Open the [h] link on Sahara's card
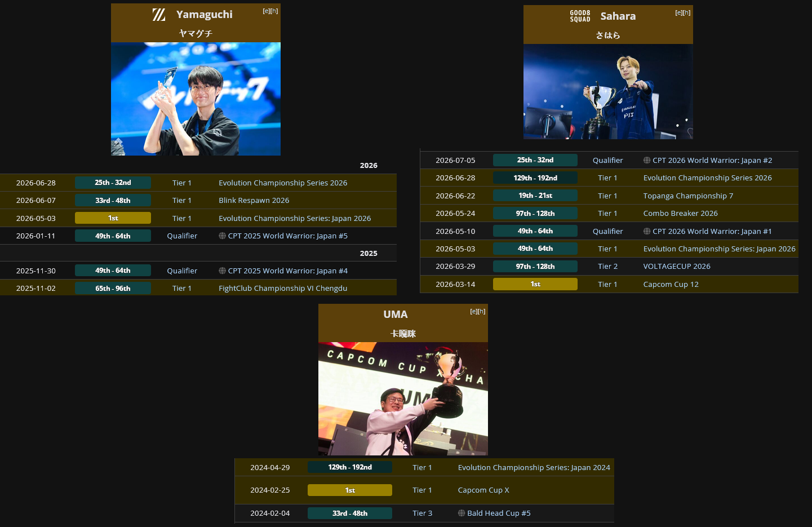The image size is (812, 527). tap(687, 13)
